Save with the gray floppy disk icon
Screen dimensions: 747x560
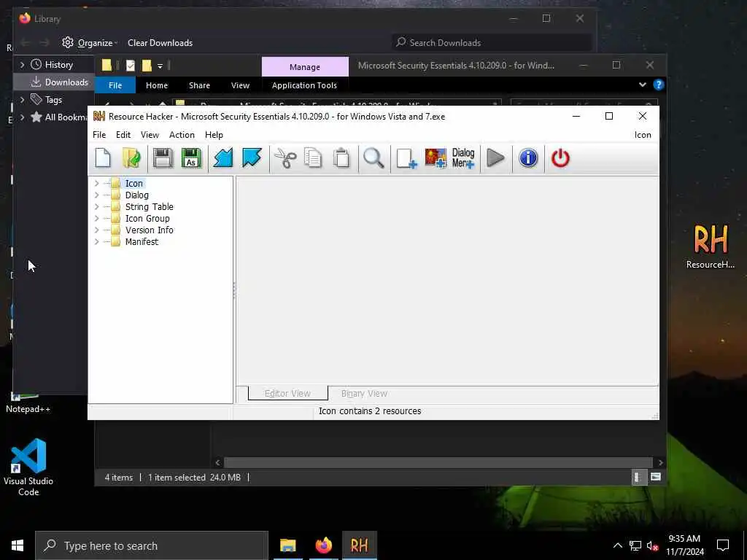(x=163, y=158)
